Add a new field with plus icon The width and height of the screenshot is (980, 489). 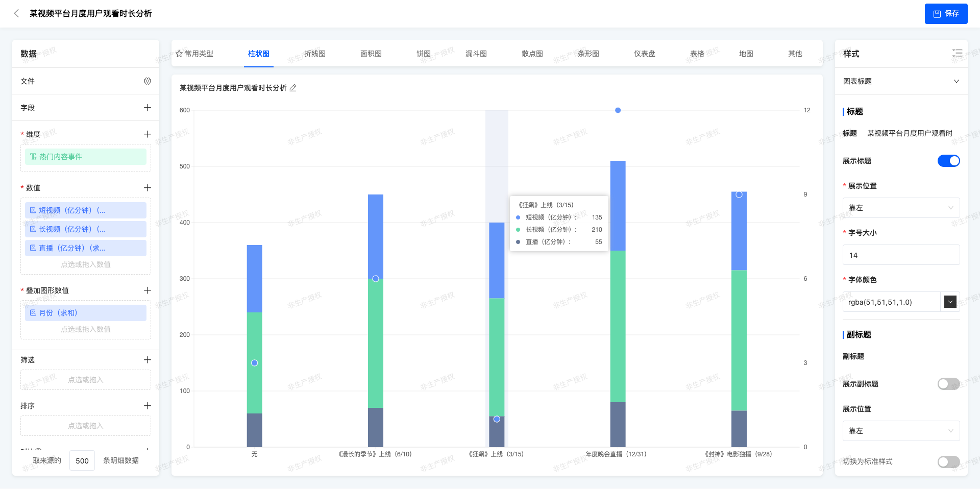[x=148, y=108]
